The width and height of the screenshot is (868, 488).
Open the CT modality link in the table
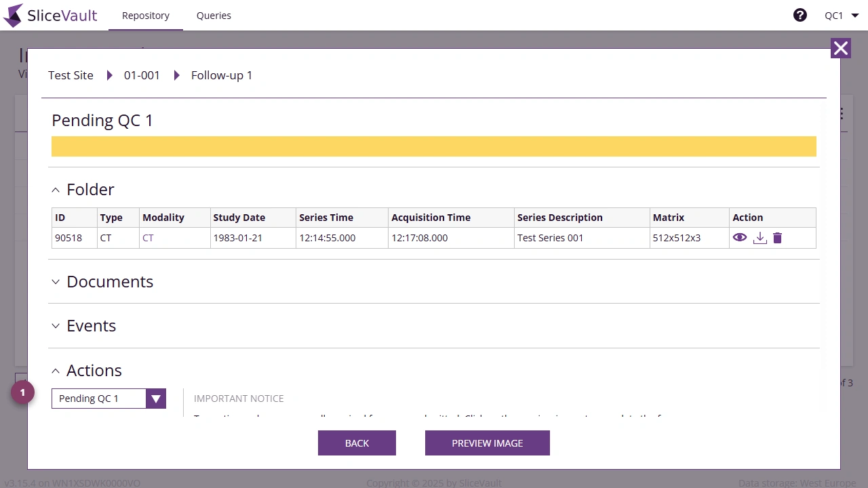[x=148, y=238]
